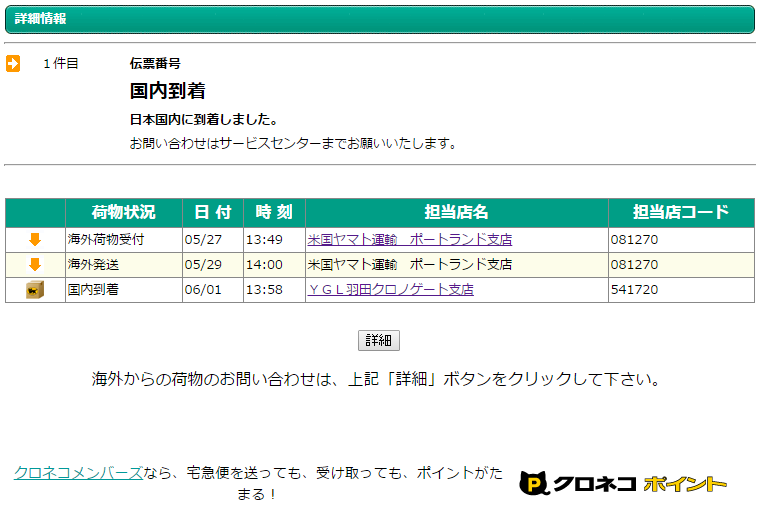This screenshot has height=507, width=758.
Task: Click the down arrow icon in 海外荷物受付 row
Action: click(35, 239)
